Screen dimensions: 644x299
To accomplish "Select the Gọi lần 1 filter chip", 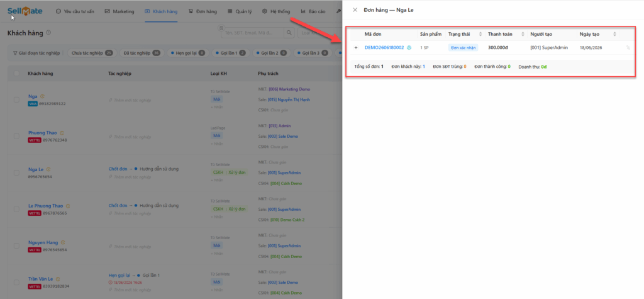I will click(230, 53).
